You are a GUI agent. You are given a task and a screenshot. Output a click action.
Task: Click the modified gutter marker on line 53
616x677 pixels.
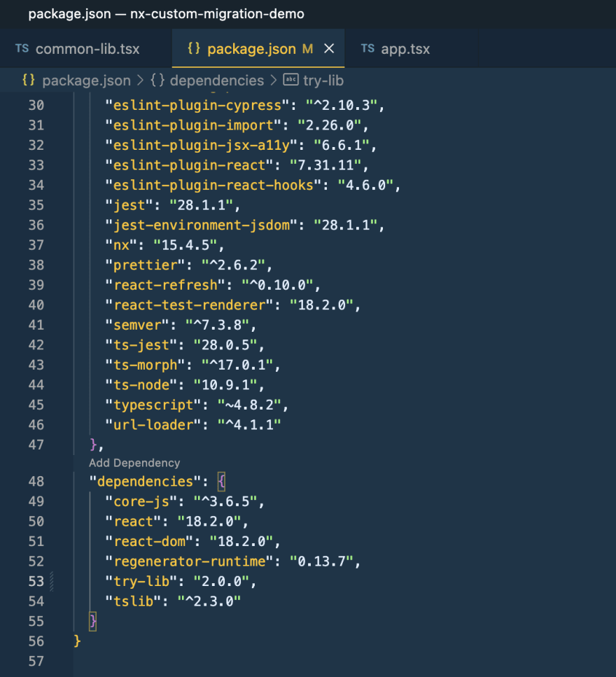[x=51, y=581]
